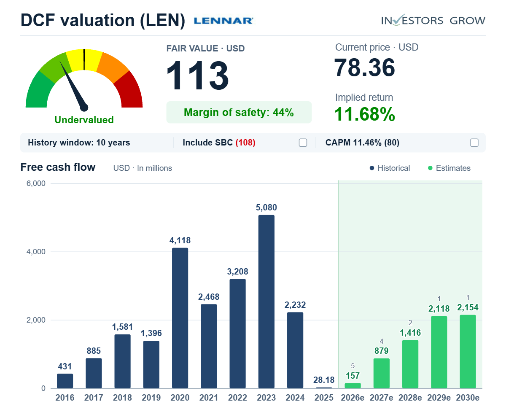Click the 2030e estimate bar valued 2,154
The height and width of the screenshot is (420, 506).
click(x=468, y=352)
